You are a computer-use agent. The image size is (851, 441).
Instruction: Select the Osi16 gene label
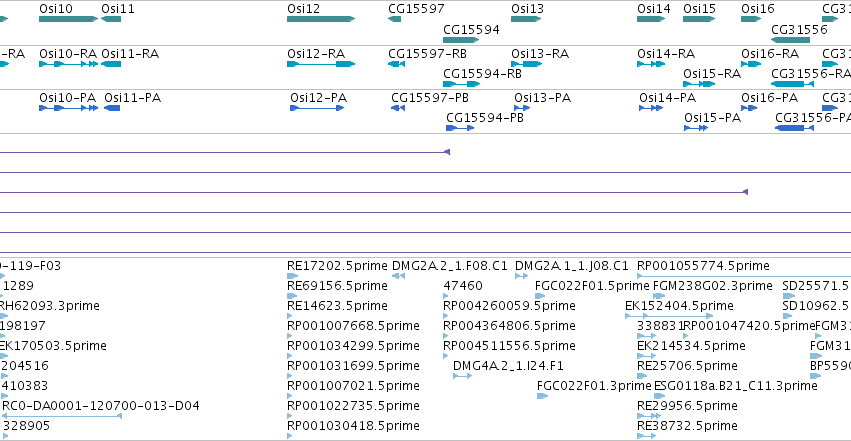[758, 9]
